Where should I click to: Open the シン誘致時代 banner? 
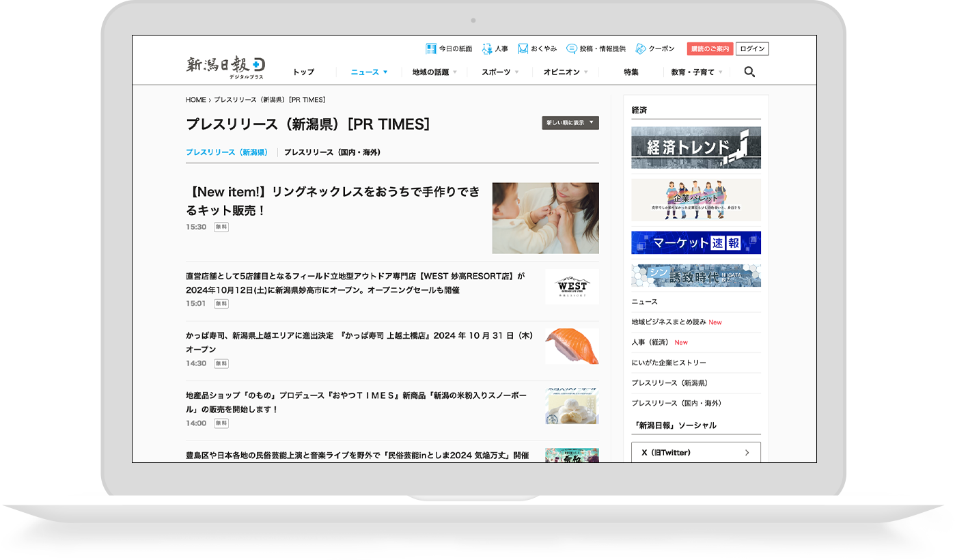[696, 275]
